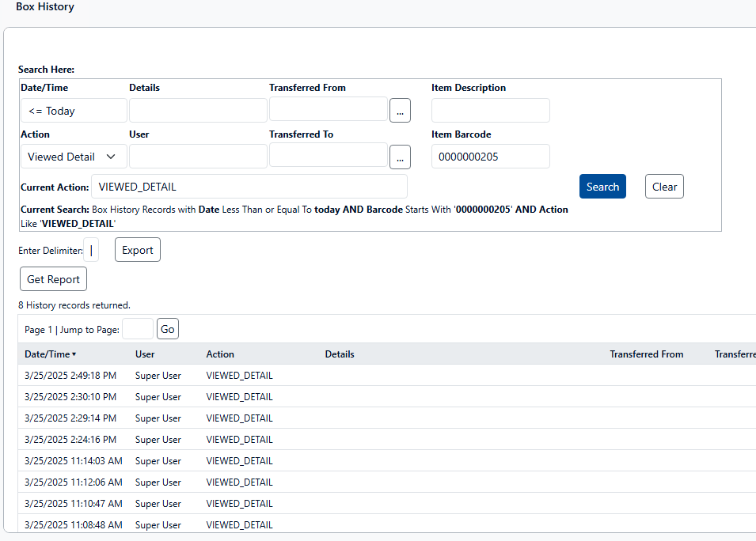Open the Transferred From browse ellipsis button
The height and width of the screenshot is (541, 756).
point(400,111)
